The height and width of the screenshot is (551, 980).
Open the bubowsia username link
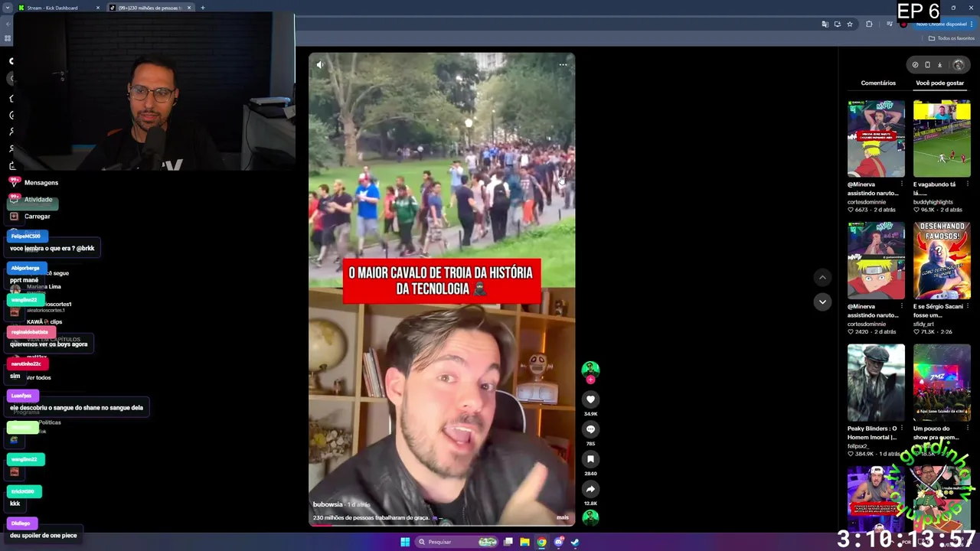coord(328,505)
